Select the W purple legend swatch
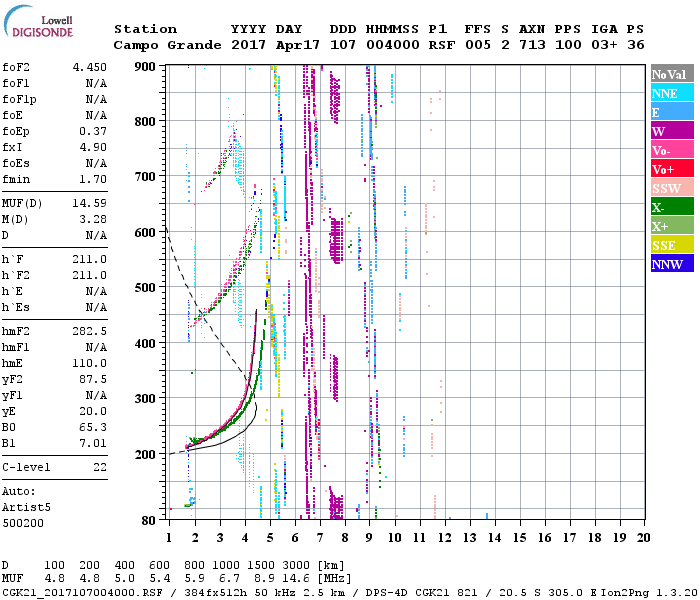The width and height of the screenshot is (700, 600). (672, 131)
